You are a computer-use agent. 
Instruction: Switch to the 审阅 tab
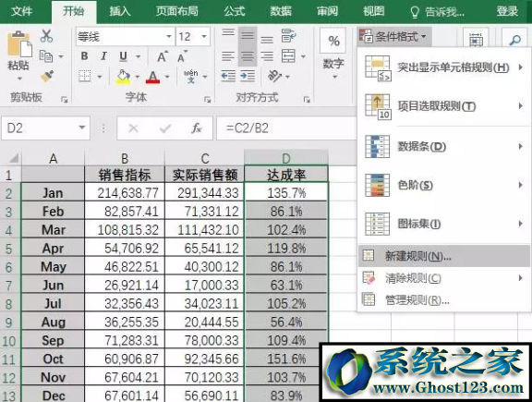pyautogui.click(x=327, y=11)
